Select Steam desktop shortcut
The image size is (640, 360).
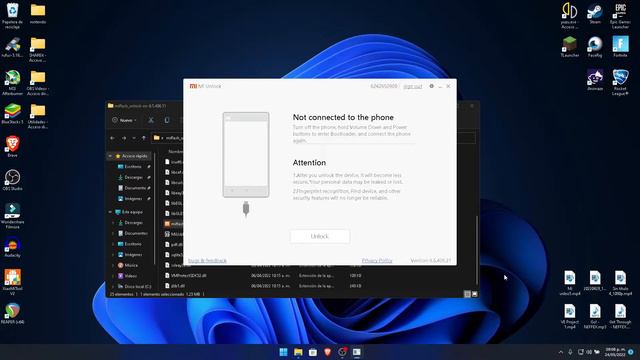click(595, 14)
